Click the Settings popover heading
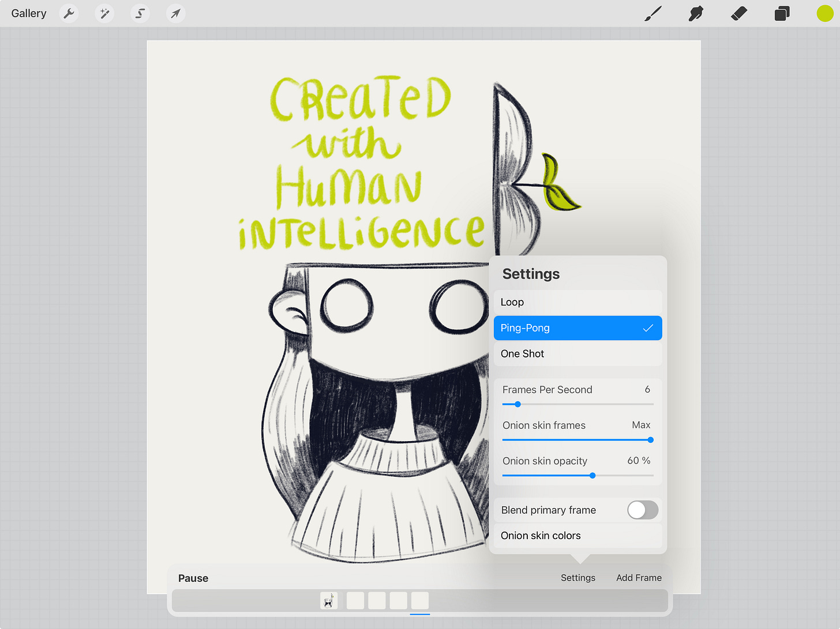The height and width of the screenshot is (629, 840). coord(531,274)
